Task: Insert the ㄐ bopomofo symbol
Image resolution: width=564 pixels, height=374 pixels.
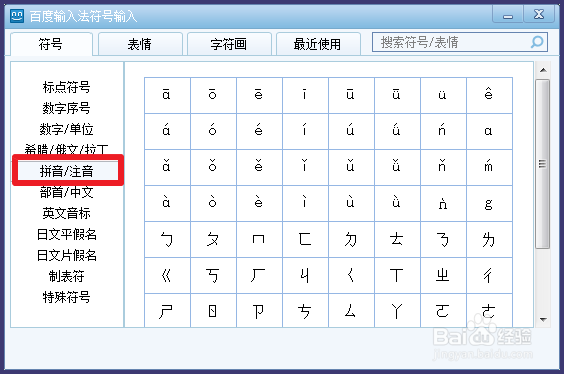Action: click(305, 275)
